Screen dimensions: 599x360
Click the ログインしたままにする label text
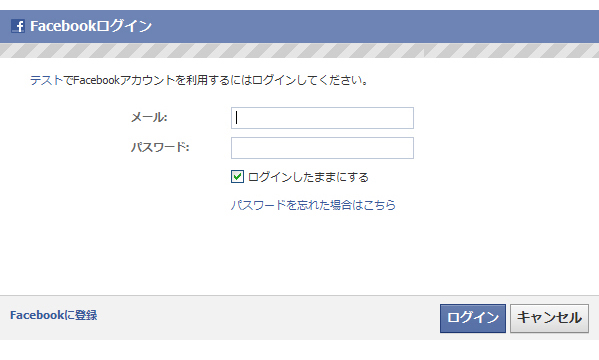308,177
